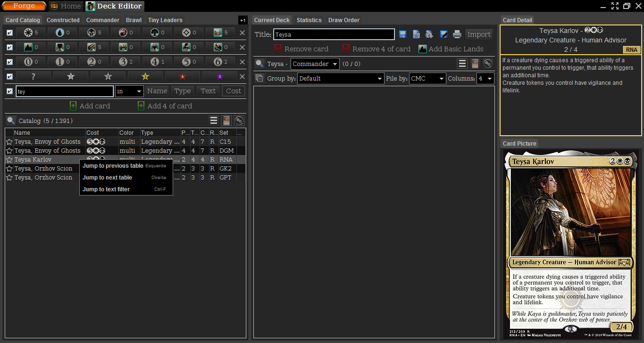
Task: Switch to the Constructed tab
Action: pos(63,20)
